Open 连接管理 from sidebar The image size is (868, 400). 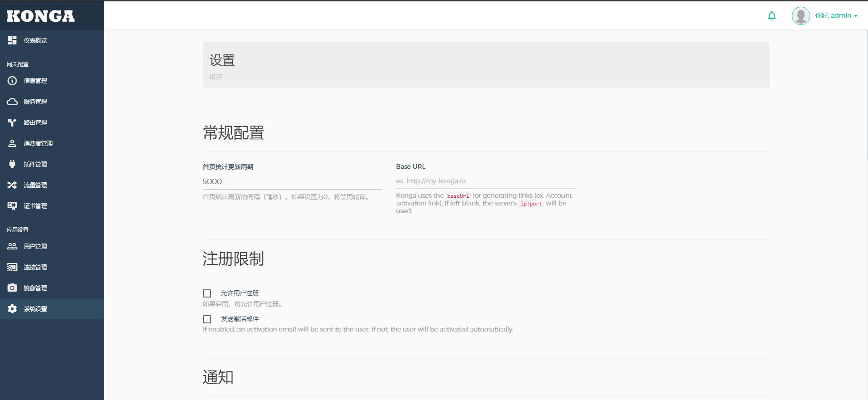pos(35,267)
